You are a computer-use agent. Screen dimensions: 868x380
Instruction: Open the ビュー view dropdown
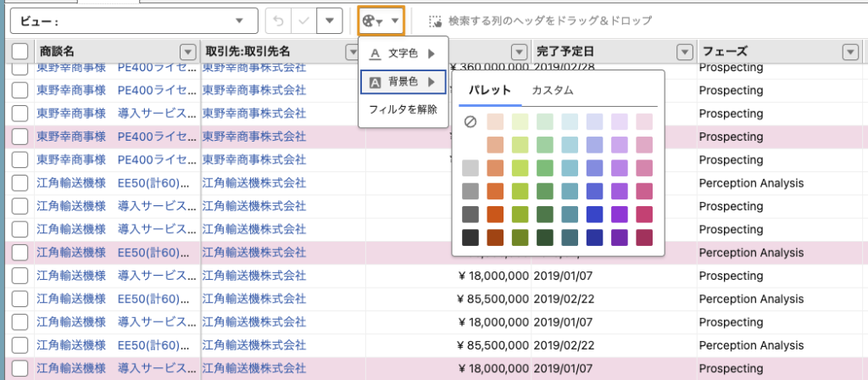click(133, 20)
